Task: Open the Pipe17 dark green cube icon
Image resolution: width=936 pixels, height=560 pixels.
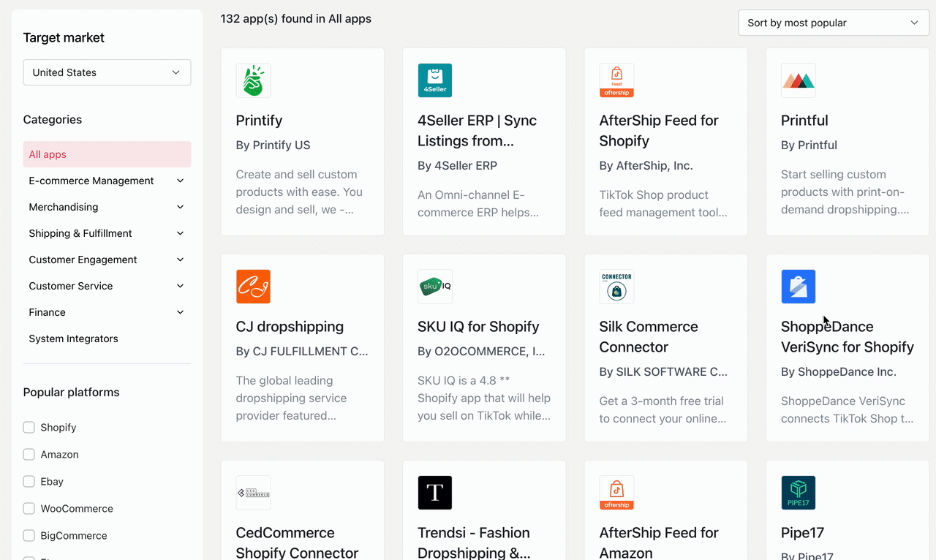Action: click(x=798, y=493)
